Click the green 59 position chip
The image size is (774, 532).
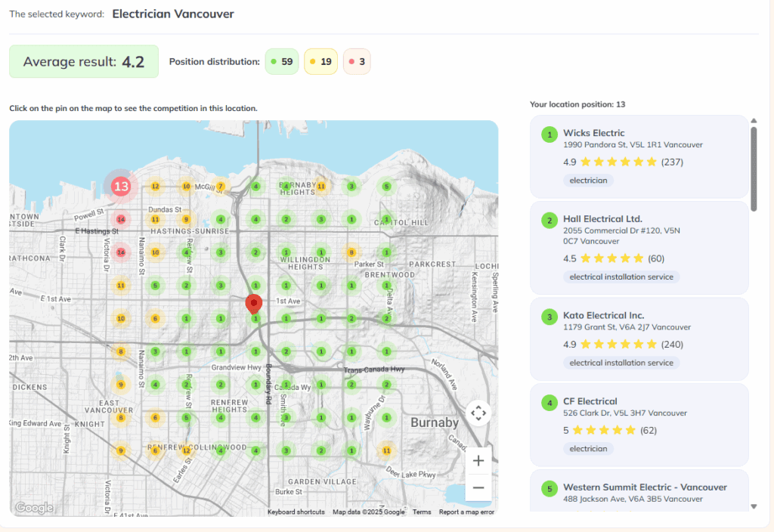point(282,62)
